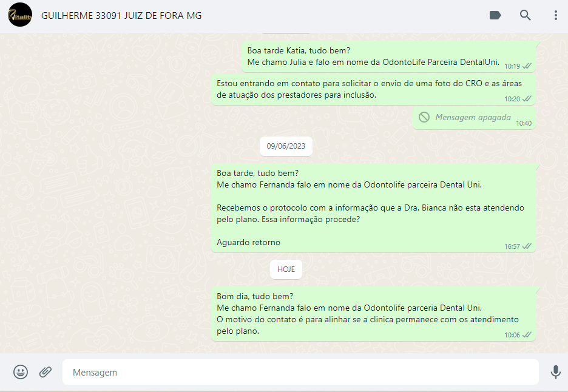Click the 'Me chamo Julia' sentence

(373, 63)
